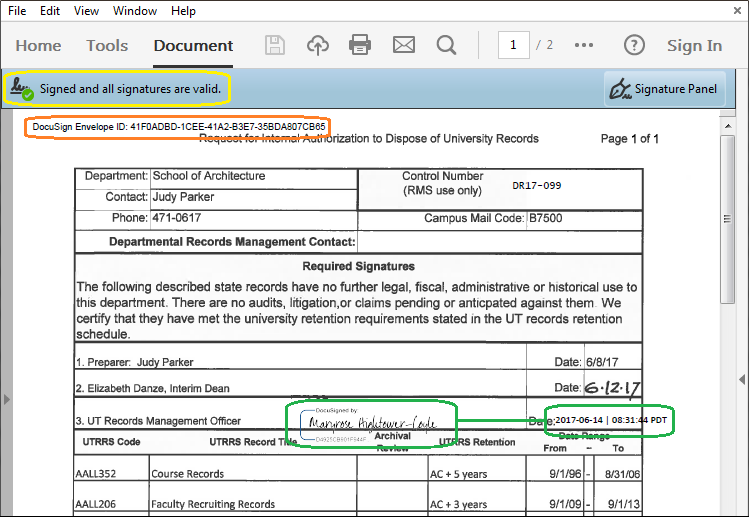Screen dimensions: 749x517
Task: Click the vertical scrollbar thumb
Action: [x=728, y=219]
